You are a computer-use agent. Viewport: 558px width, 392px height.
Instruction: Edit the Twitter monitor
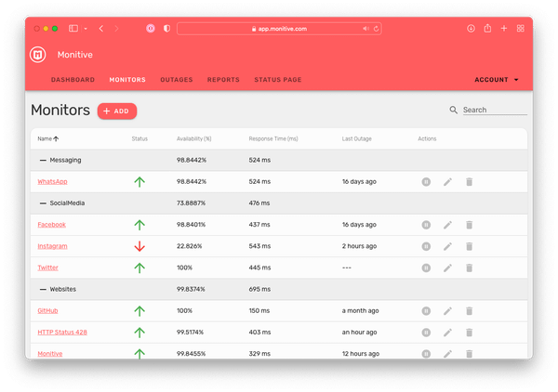pyautogui.click(x=447, y=268)
